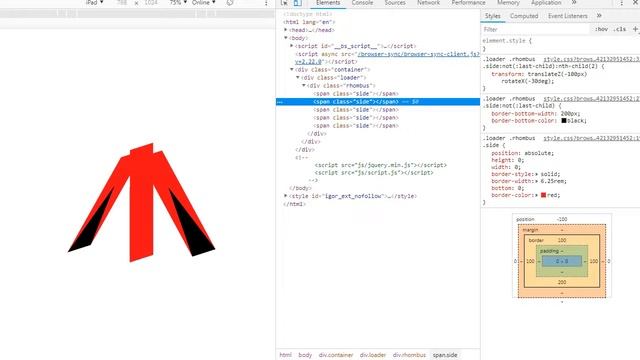This screenshot has height=360, width=640.
Task: Open style.css link for nth-child(2) rule
Action: (x=591, y=59)
